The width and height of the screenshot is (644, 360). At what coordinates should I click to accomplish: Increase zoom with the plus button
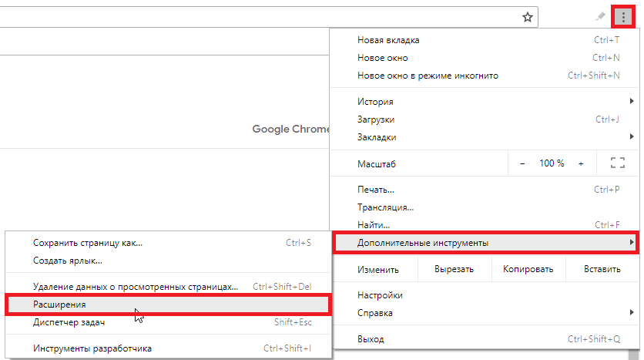point(580,163)
